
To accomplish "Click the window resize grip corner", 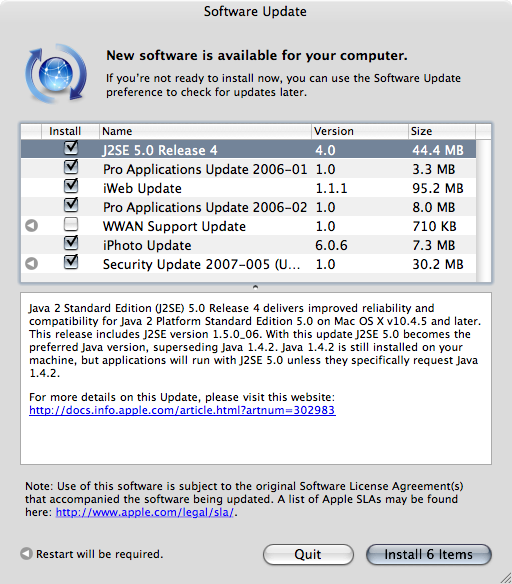I will 505,577.
